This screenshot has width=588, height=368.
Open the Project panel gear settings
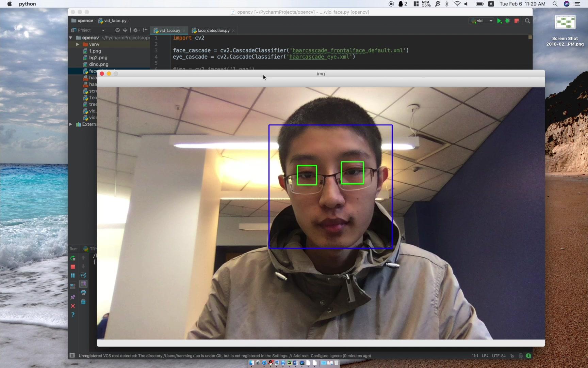136,30
